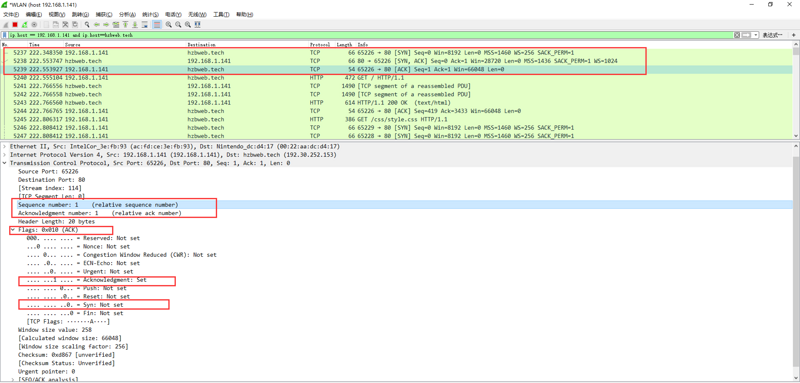Open the 跳转(G) menu
Screen dimensions: 800x383
(80, 14)
